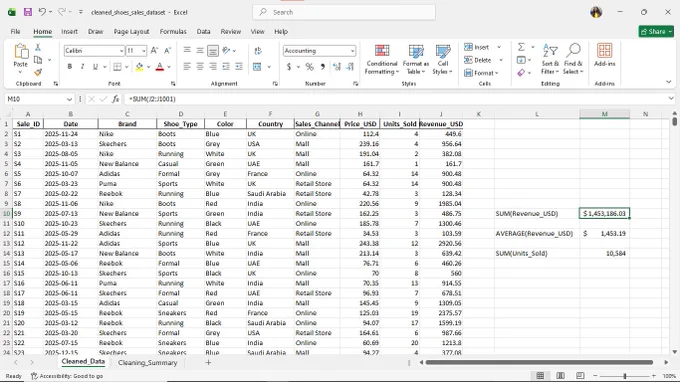
Task: Decrease decimal places
Action: pos(350,67)
